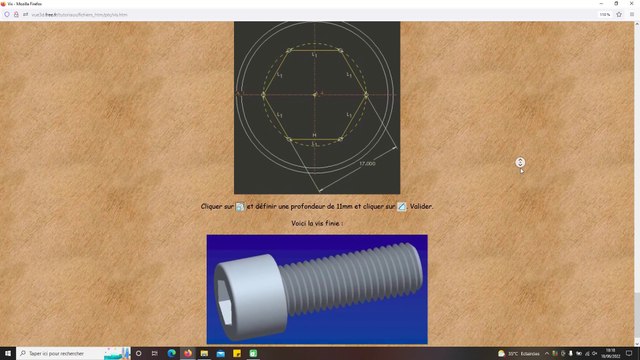Image resolution: width=640 pixels, height=360 pixels.
Task: Open the notification center icon
Action: click(x=629, y=353)
